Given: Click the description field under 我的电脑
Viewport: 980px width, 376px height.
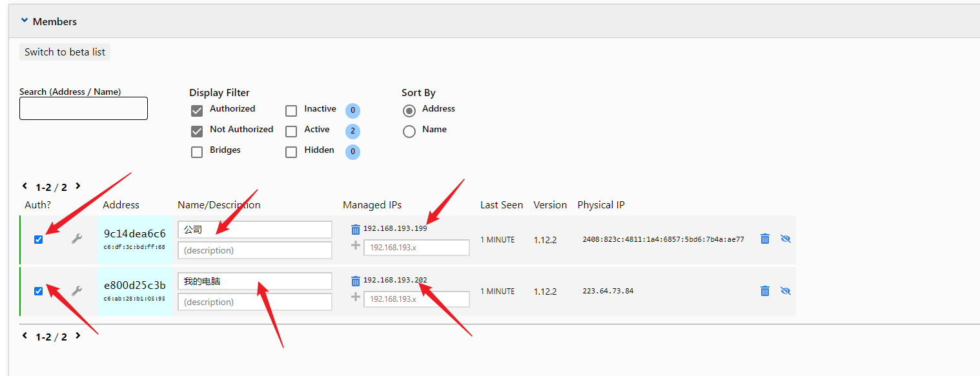Looking at the screenshot, I should click(x=254, y=302).
